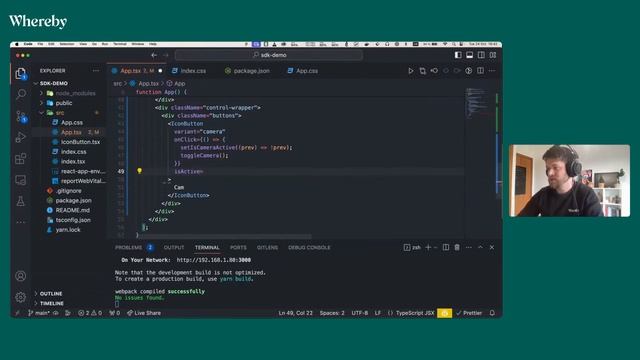The image size is (640, 360).
Task: Open the DEBUG CONSOLE panel tab
Action: (x=309, y=247)
